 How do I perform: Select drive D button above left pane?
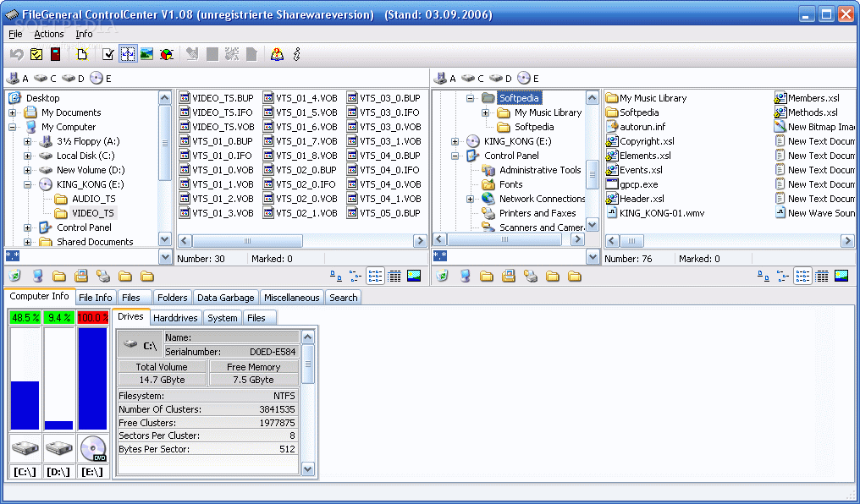pyautogui.click(x=74, y=79)
